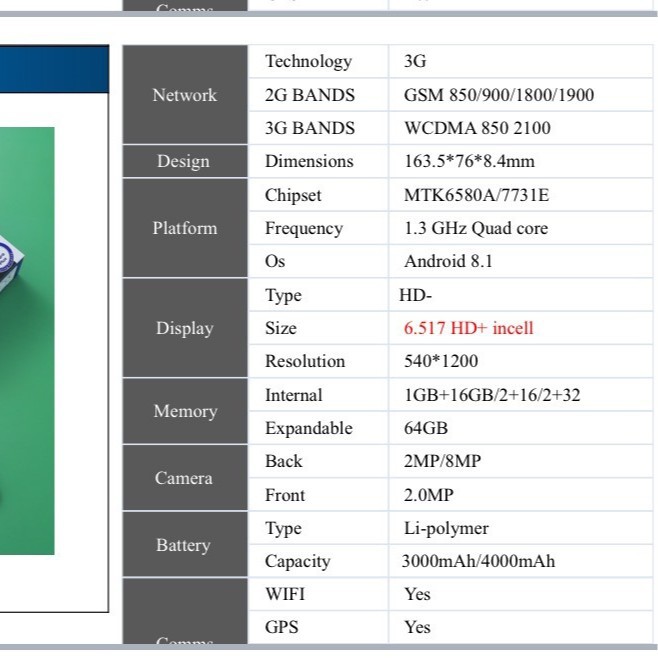
Task: Select the Capacity label
Action: [298, 562]
